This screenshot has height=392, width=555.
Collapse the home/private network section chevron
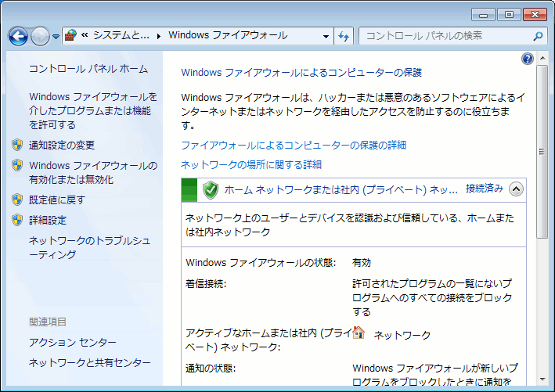point(515,189)
